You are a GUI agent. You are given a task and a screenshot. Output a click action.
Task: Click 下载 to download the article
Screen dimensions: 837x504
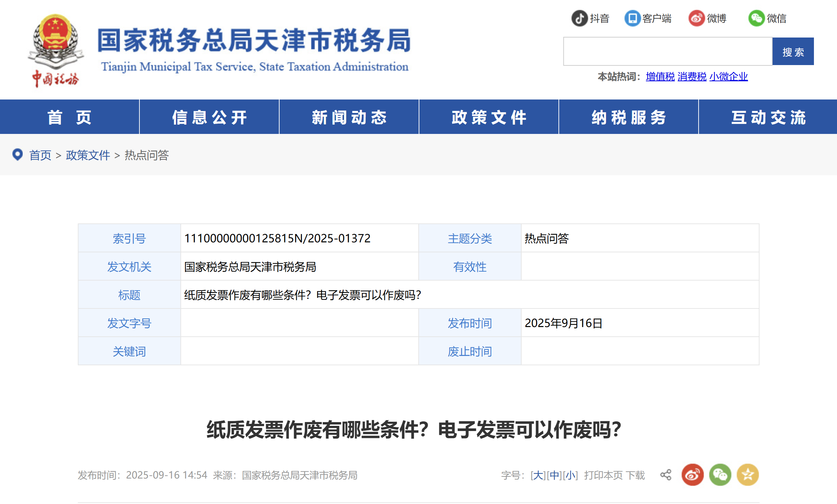pos(637,474)
